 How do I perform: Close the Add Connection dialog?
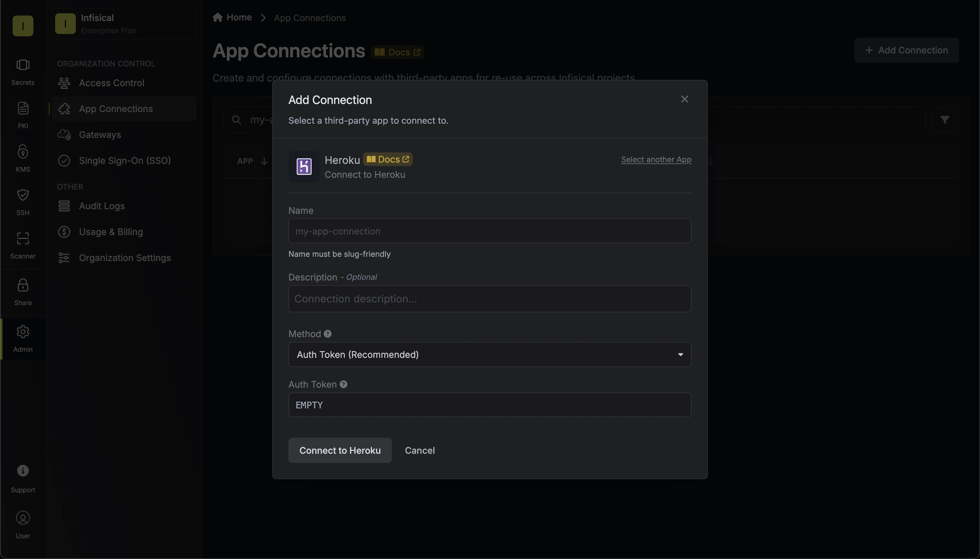coord(684,99)
